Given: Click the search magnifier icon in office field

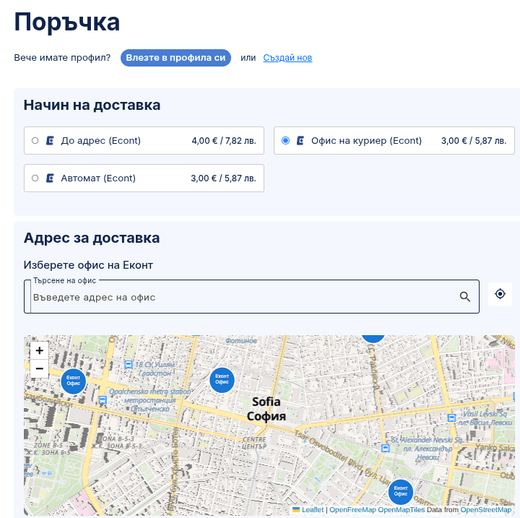Looking at the screenshot, I should coord(465,297).
